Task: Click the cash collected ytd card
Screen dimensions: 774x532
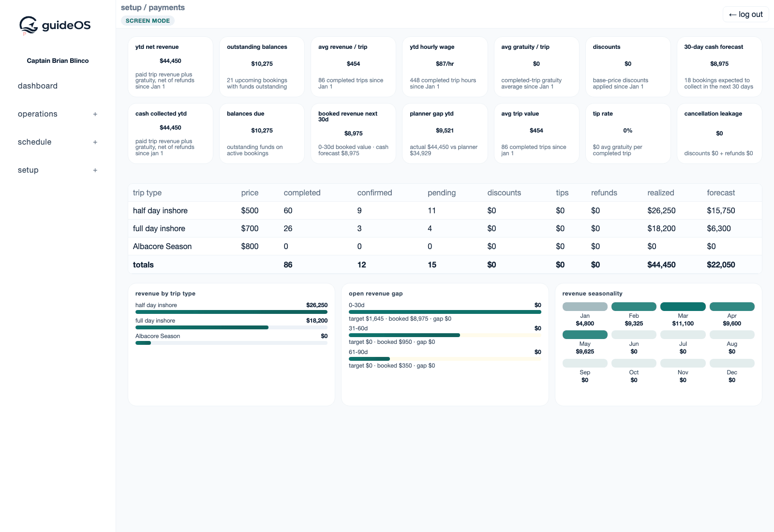Action: point(170,133)
